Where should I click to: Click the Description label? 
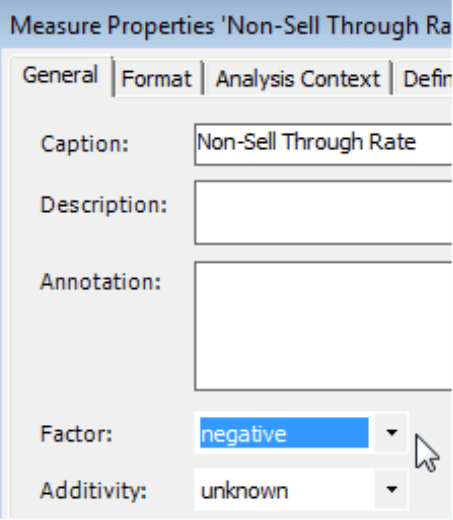tap(103, 205)
